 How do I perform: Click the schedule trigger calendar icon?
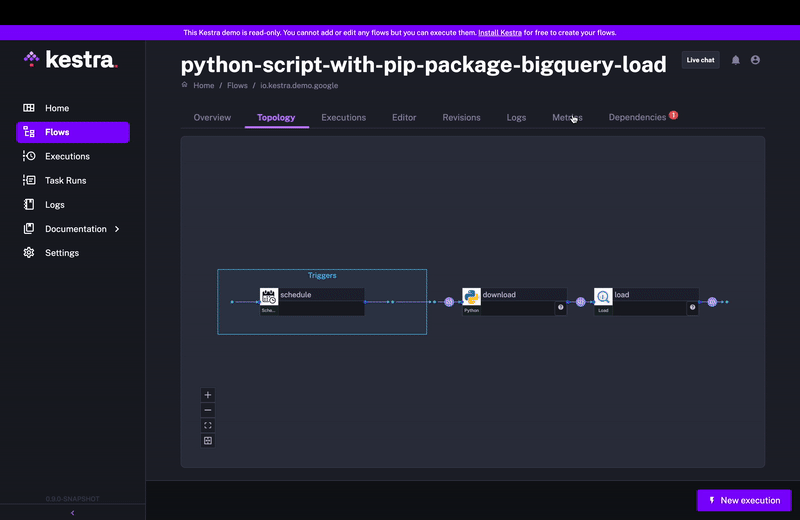(269, 296)
